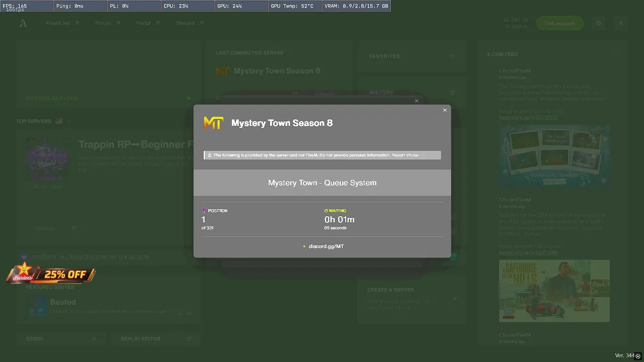
Task: Click Browse Servers
Action: coord(52,99)
